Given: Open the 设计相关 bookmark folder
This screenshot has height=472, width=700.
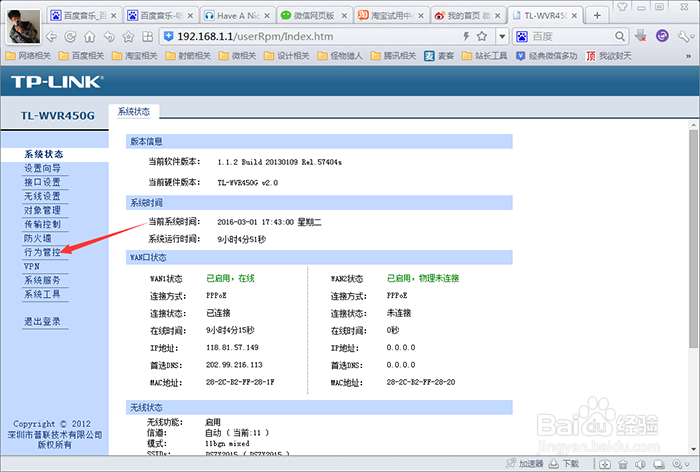Looking at the screenshot, I should (x=287, y=56).
